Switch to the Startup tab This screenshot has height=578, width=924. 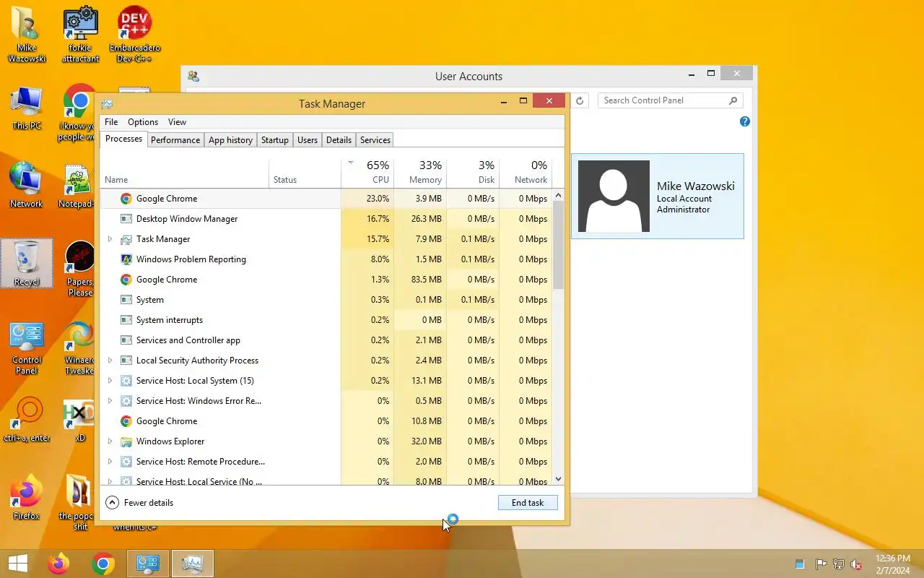(275, 140)
